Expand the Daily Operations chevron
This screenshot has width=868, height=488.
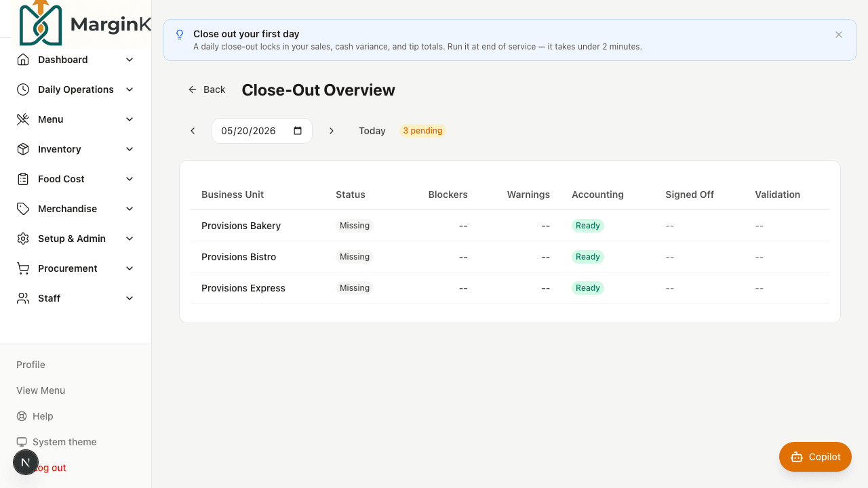pyautogui.click(x=130, y=89)
